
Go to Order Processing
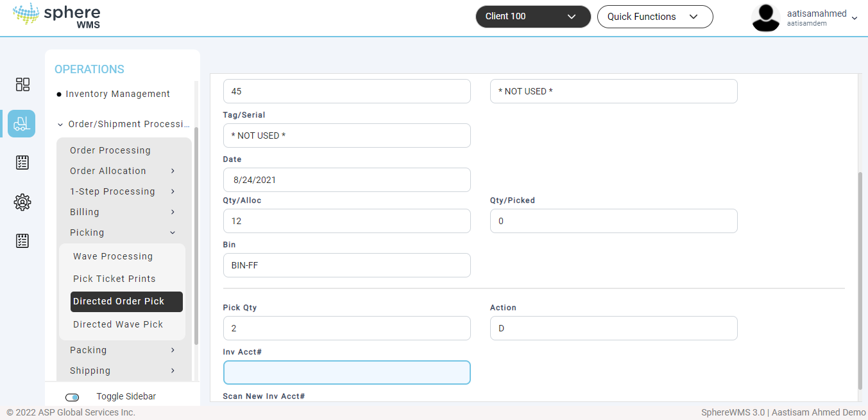[110, 150]
